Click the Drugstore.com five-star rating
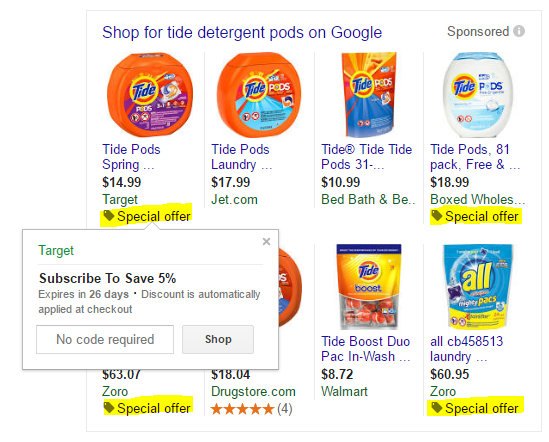549x442 pixels. click(251, 409)
